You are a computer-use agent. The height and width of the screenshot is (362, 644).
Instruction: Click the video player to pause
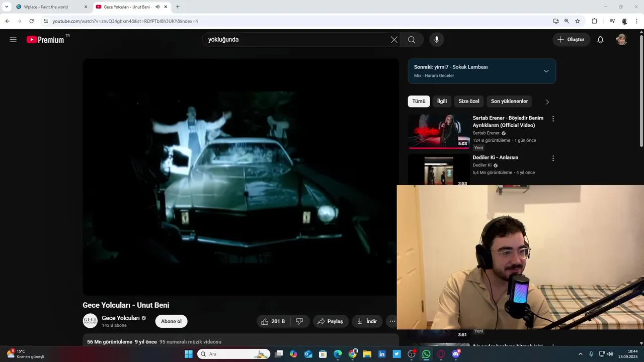pyautogui.click(x=240, y=177)
